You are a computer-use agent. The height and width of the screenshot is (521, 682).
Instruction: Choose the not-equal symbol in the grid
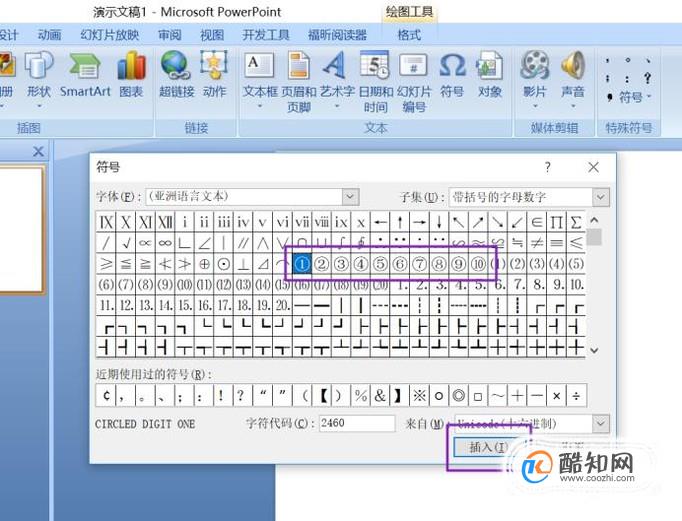pyautogui.click(x=537, y=243)
